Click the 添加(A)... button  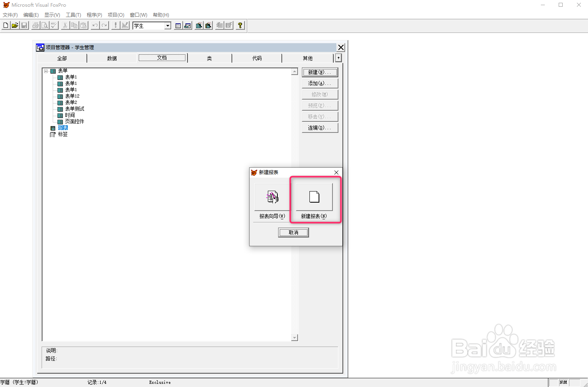tap(320, 83)
